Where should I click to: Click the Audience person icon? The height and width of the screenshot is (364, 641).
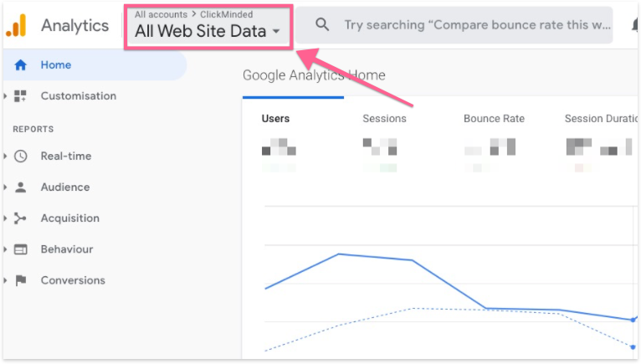coord(21,187)
